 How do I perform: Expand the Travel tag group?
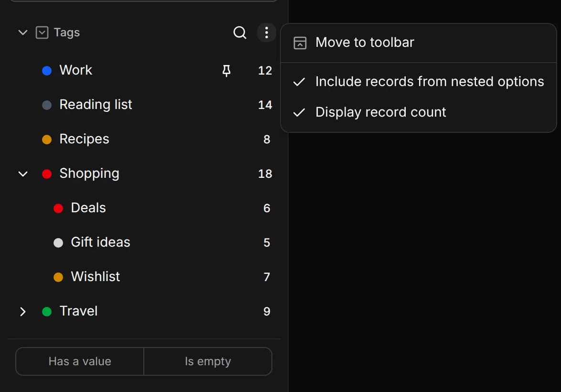[23, 312]
